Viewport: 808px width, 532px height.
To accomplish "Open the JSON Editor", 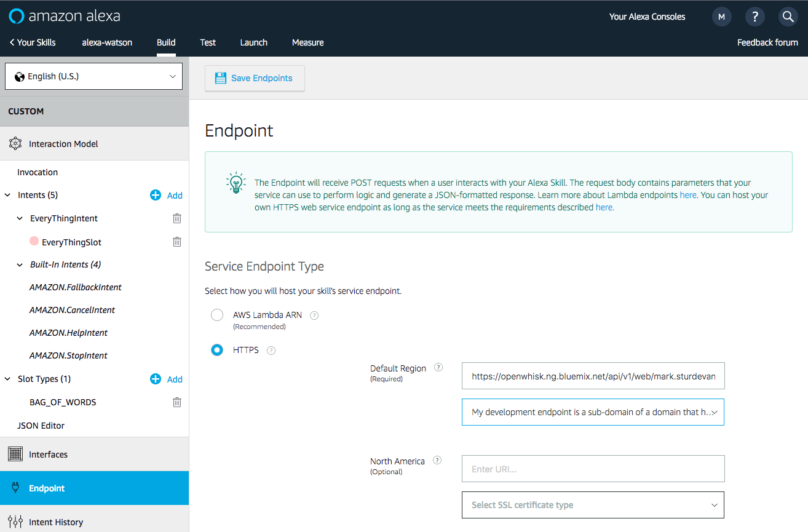I will (41, 426).
